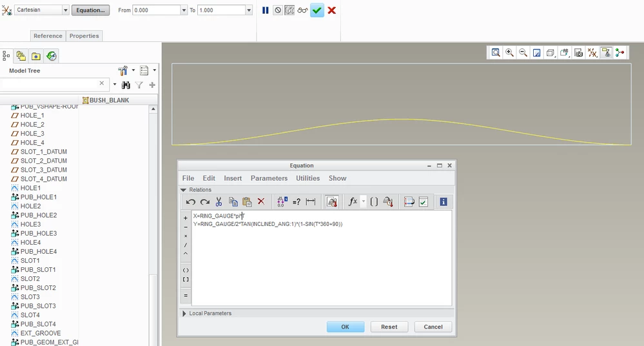Click the no-preview icon in dashboard

click(278, 10)
